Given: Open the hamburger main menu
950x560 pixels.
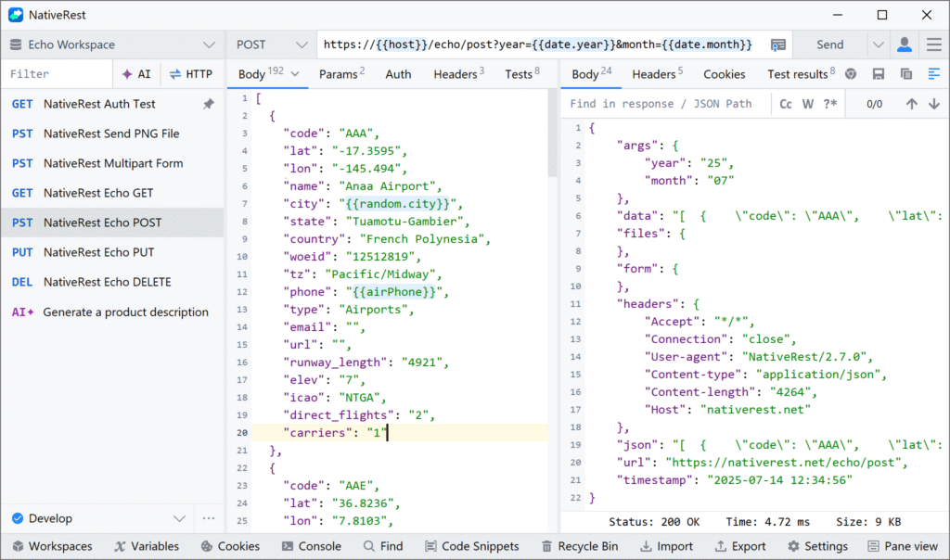Looking at the screenshot, I should click(932, 45).
